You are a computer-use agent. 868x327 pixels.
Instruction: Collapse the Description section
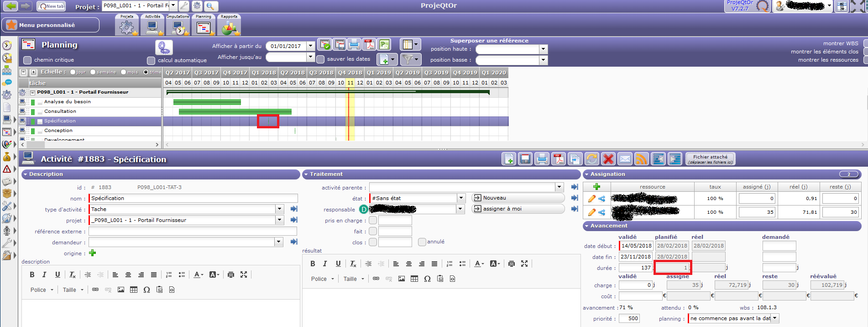click(26, 174)
